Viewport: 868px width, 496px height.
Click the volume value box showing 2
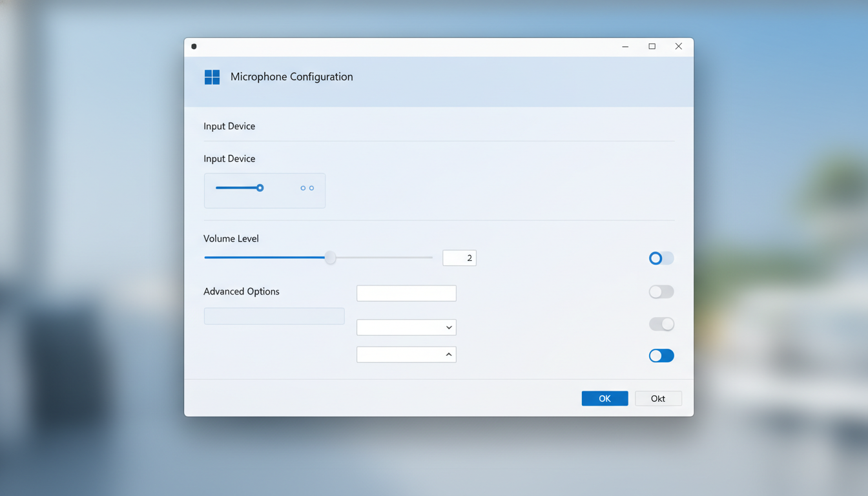459,257
